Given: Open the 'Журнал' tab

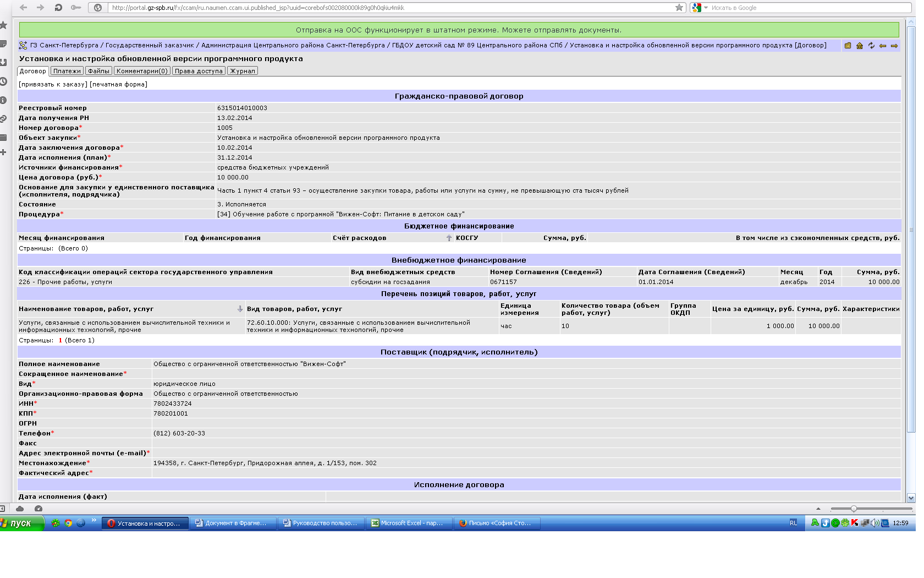Looking at the screenshot, I should (x=243, y=71).
